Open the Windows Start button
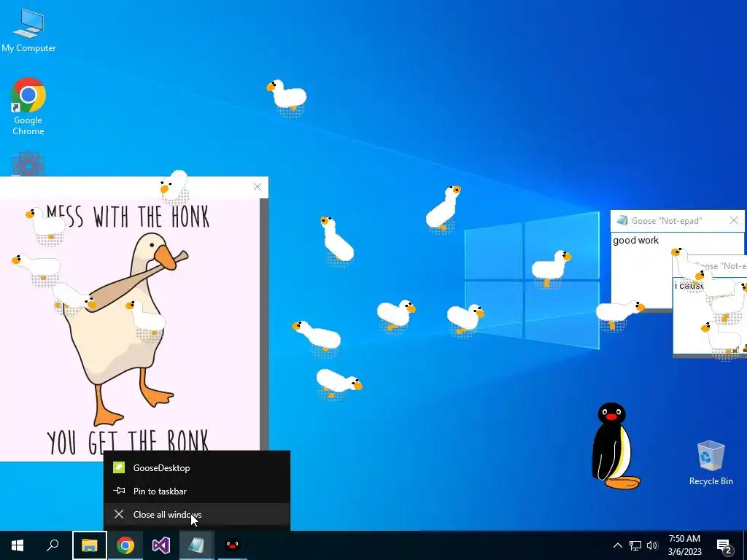 click(18, 545)
